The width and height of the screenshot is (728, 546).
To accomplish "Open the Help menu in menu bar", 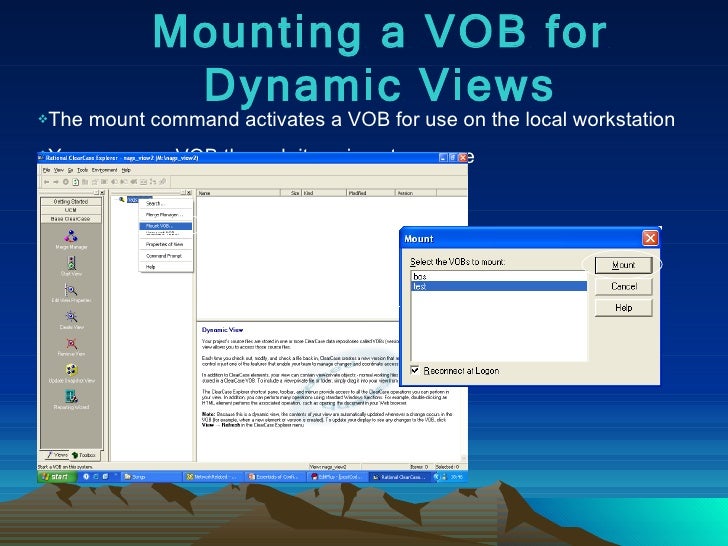I will (126, 170).
